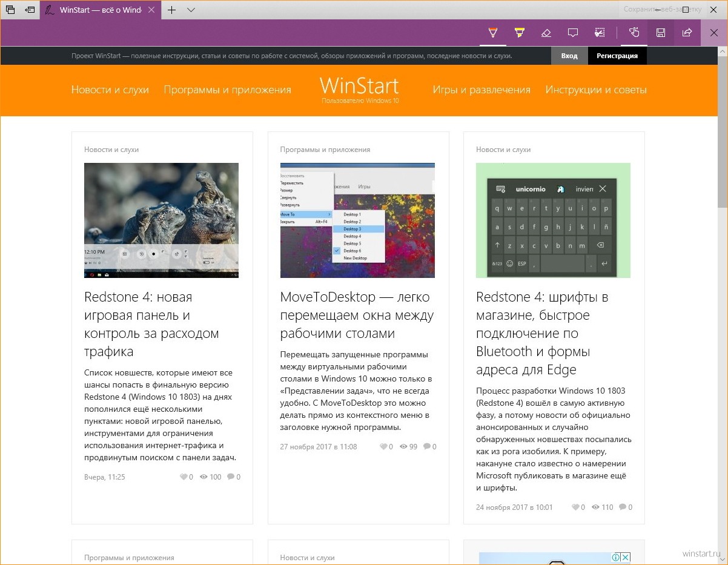The width and height of the screenshot is (728, 565).
Task: Click comments icon on Вчера, 11:25 article
Action: coord(231,477)
